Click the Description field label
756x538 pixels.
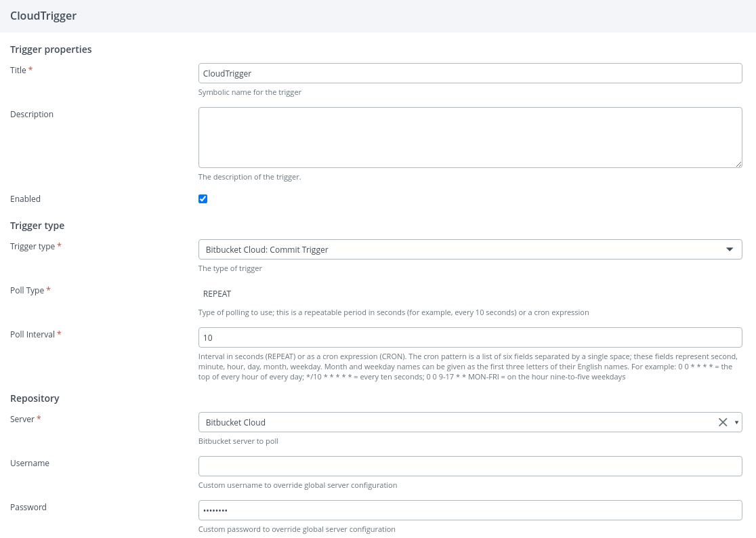click(32, 115)
